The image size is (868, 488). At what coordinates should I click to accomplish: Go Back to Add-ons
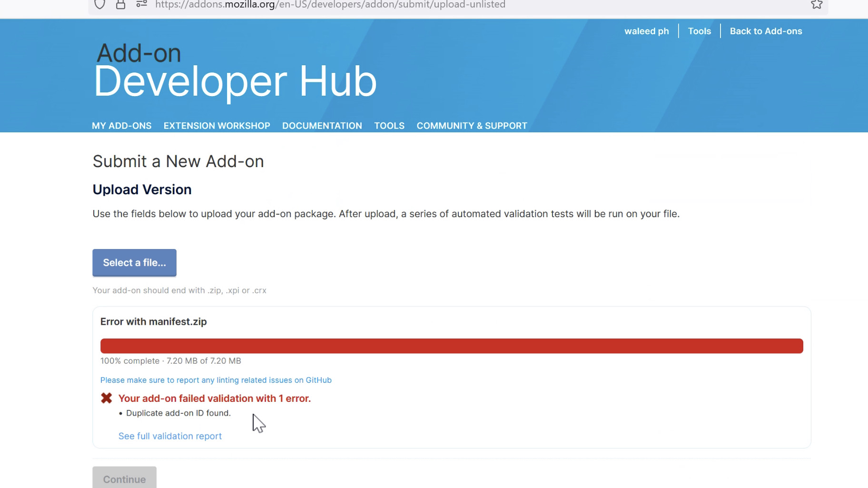[766, 31]
